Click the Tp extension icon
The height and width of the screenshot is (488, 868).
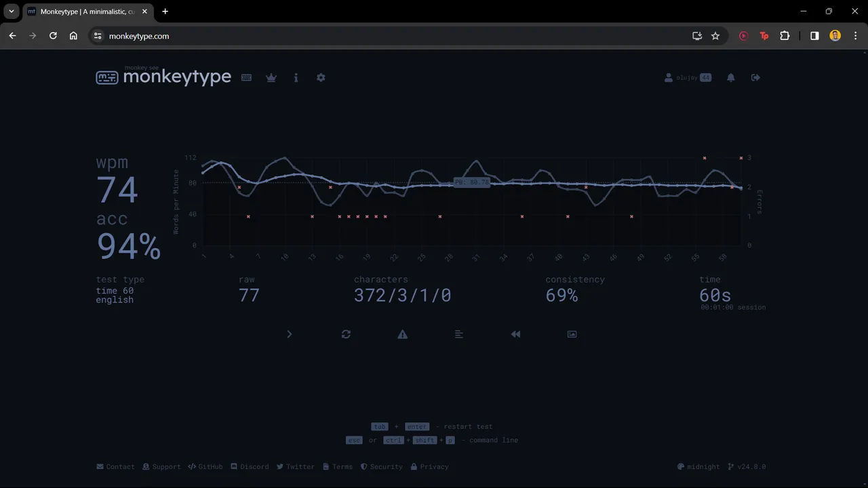tap(764, 36)
